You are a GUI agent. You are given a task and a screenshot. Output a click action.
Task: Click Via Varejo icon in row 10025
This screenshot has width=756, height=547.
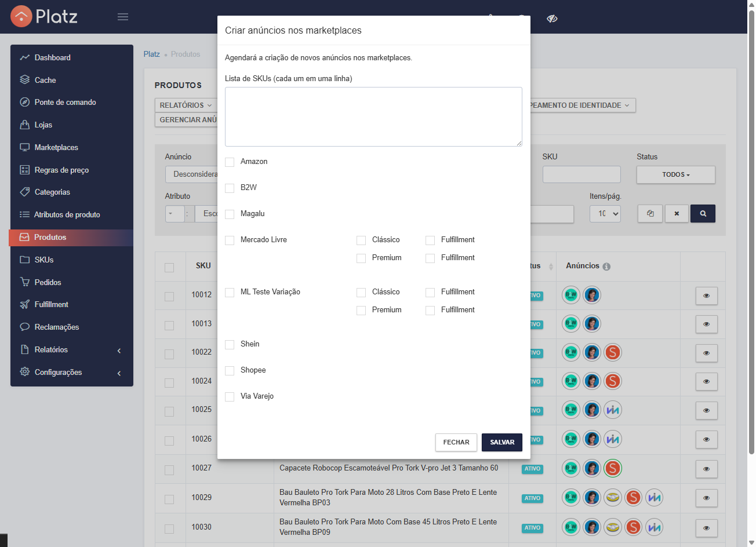tap(613, 410)
